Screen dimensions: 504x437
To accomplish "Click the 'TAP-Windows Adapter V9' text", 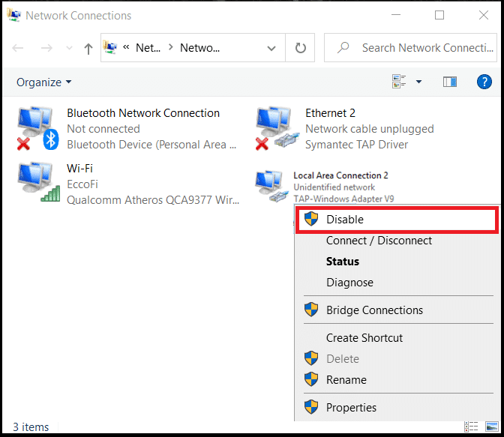I will (343, 199).
